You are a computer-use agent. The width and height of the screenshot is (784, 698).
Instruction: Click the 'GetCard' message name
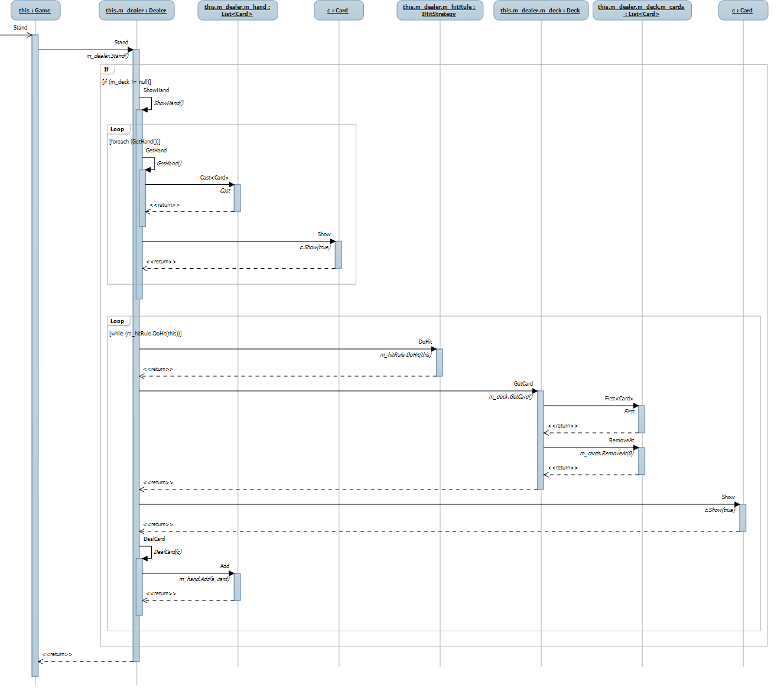[523, 384]
